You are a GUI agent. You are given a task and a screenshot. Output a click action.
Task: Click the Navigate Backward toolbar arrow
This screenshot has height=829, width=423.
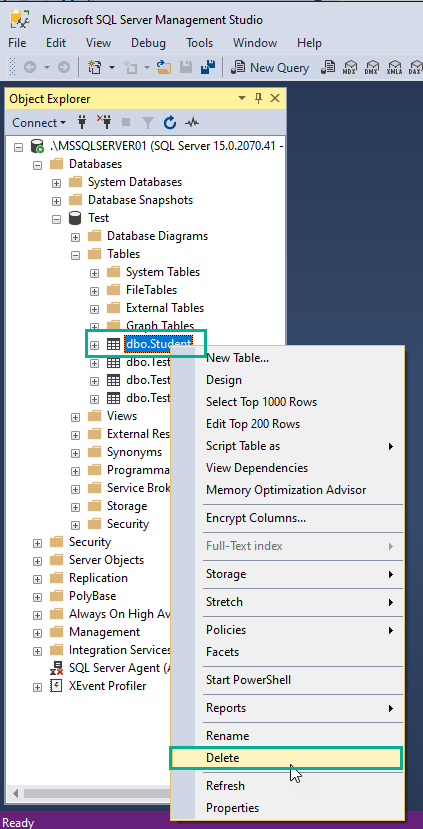[x=30, y=67]
